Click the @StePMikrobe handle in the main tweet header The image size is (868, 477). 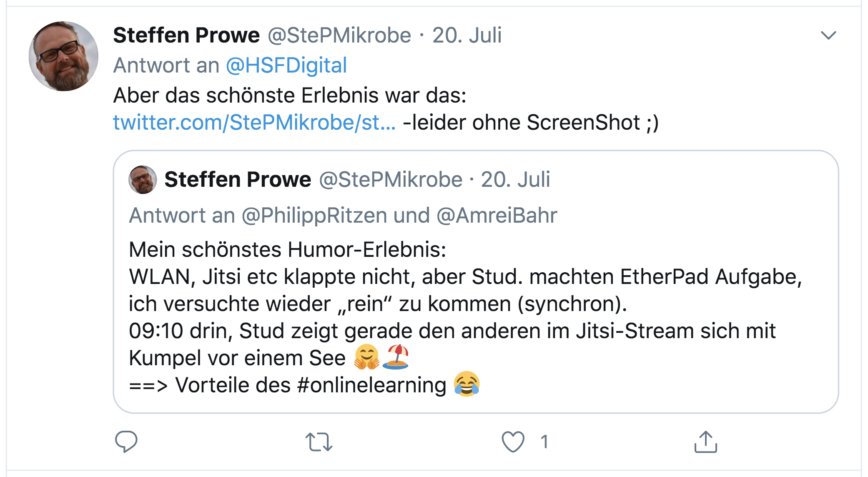click(339, 35)
